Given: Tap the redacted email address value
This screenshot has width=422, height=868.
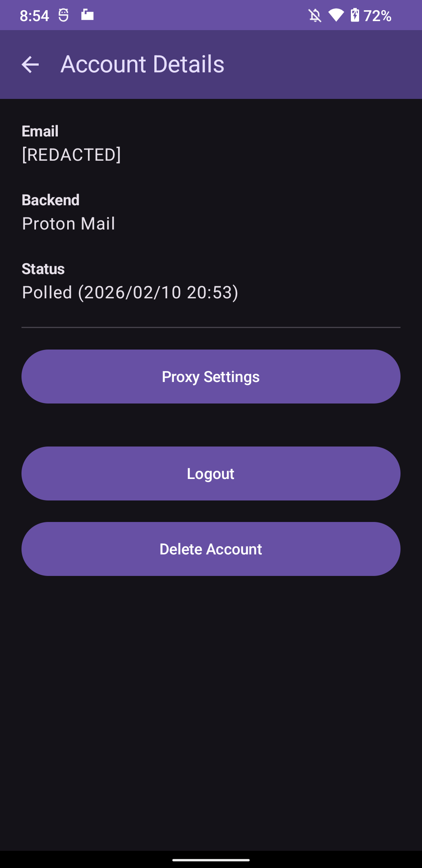Looking at the screenshot, I should (72, 155).
